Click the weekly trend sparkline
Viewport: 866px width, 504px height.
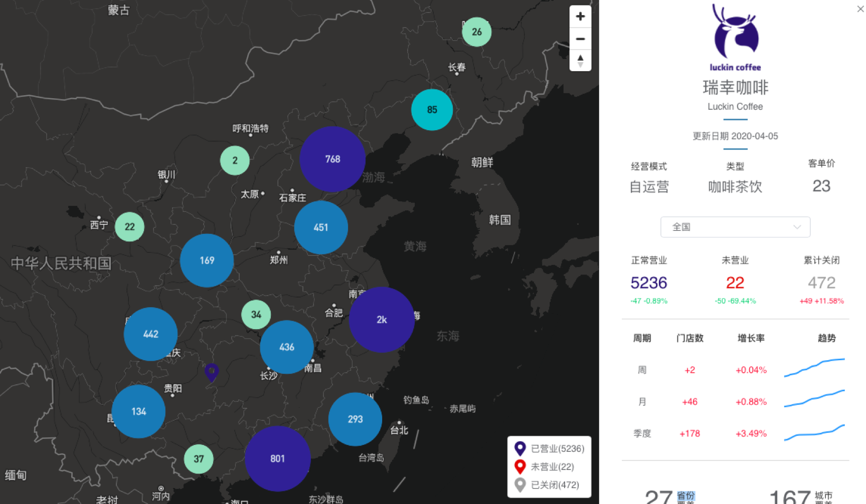click(x=814, y=368)
